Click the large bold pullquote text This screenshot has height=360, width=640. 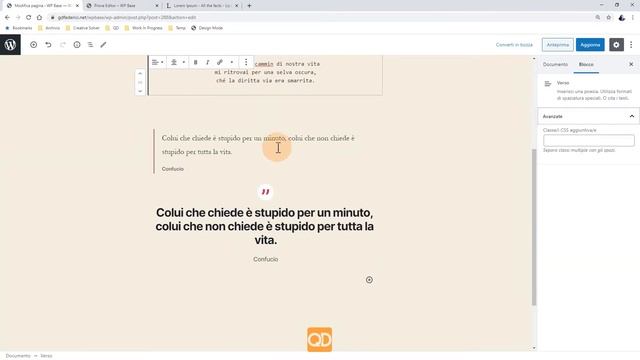(x=264, y=226)
